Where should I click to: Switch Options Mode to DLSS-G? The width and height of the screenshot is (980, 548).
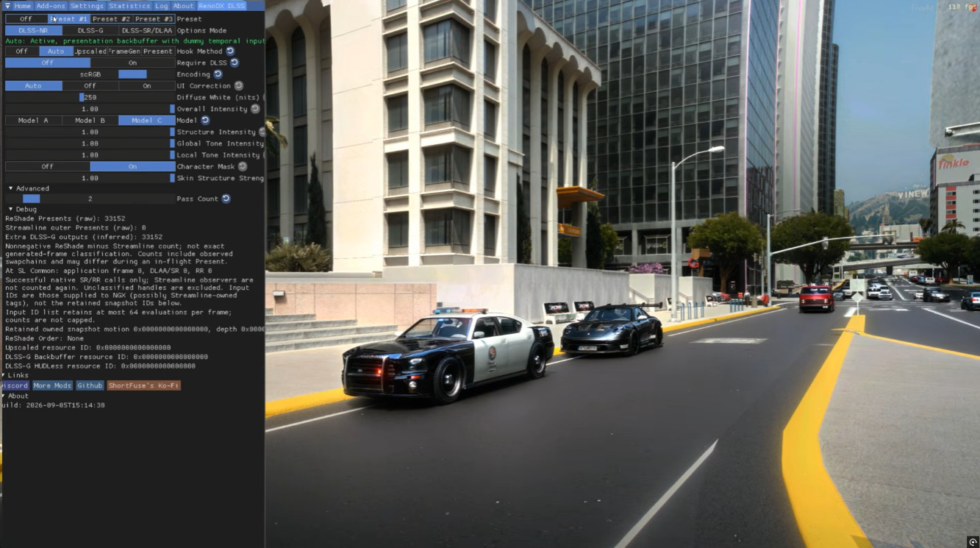pos(90,31)
